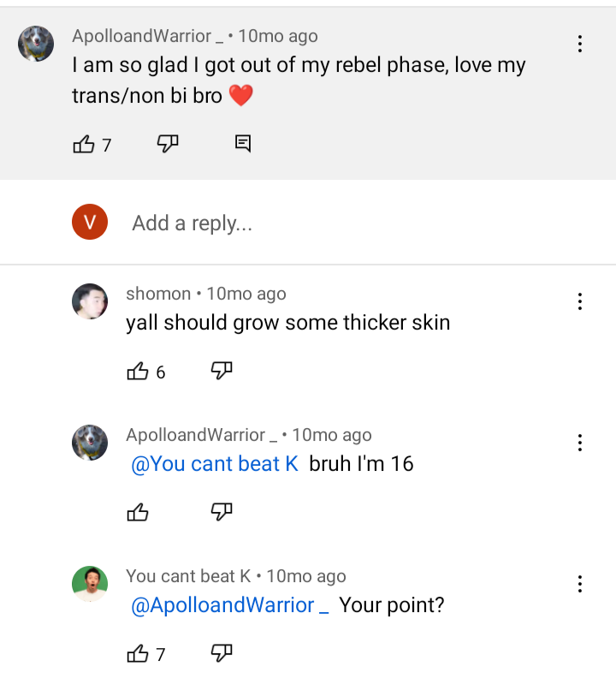Dislike shomon's reply
The height and width of the screenshot is (696, 616).
click(x=222, y=371)
